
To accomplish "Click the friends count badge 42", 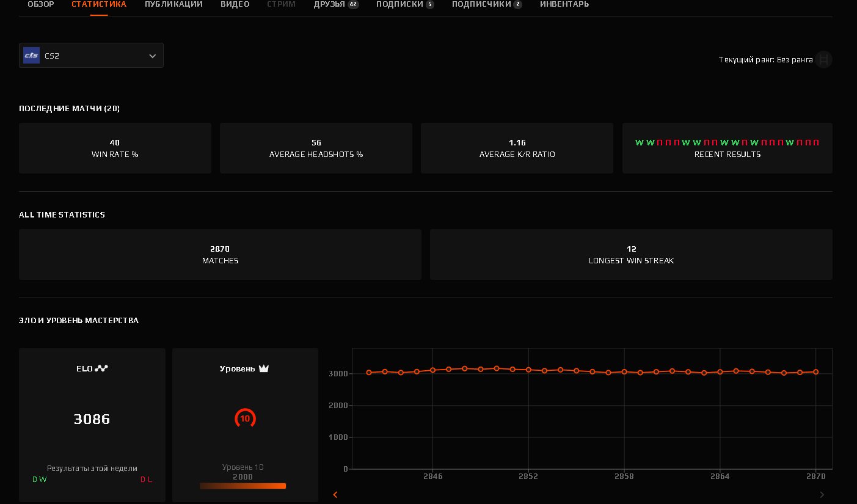I will [x=353, y=4].
